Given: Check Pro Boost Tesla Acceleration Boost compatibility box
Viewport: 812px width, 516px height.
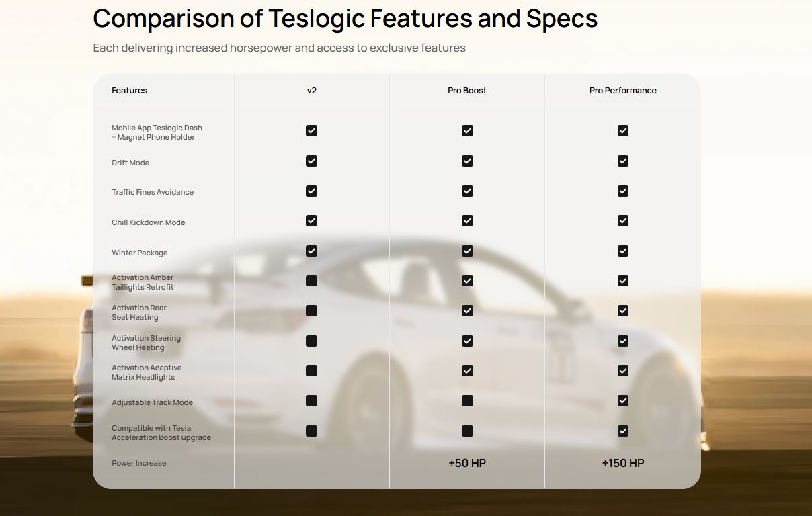Looking at the screenshot, I should click(467, 431).
